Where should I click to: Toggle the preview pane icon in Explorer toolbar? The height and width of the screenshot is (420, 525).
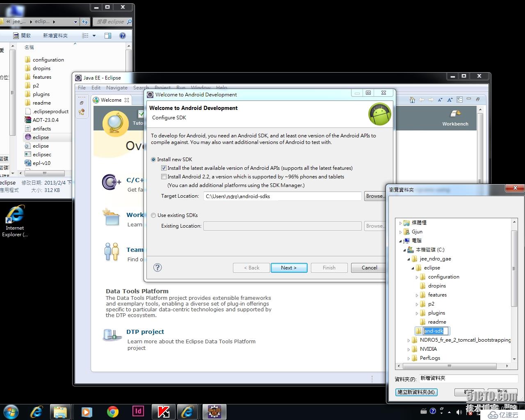pyautogui.click(x=108, y=36)
